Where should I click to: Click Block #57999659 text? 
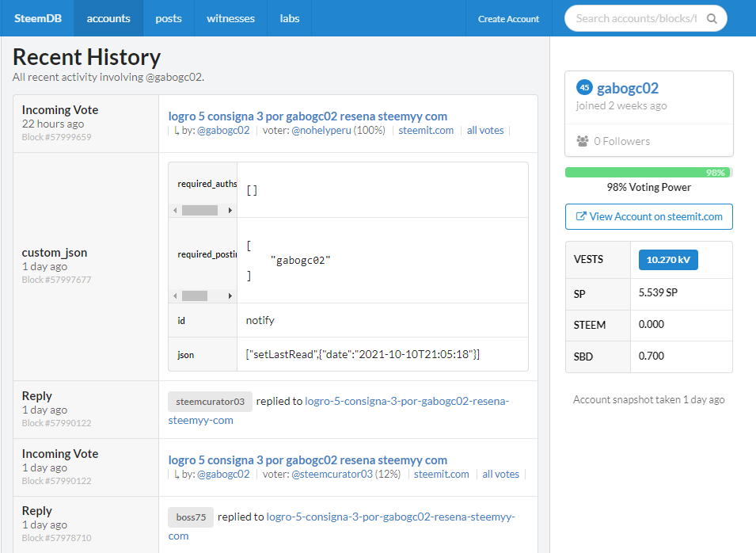pyautogui.click(x=56, y=137)
